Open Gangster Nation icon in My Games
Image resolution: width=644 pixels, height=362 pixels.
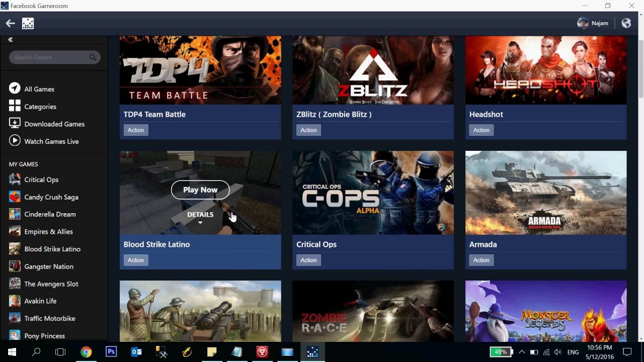[15, 266]
